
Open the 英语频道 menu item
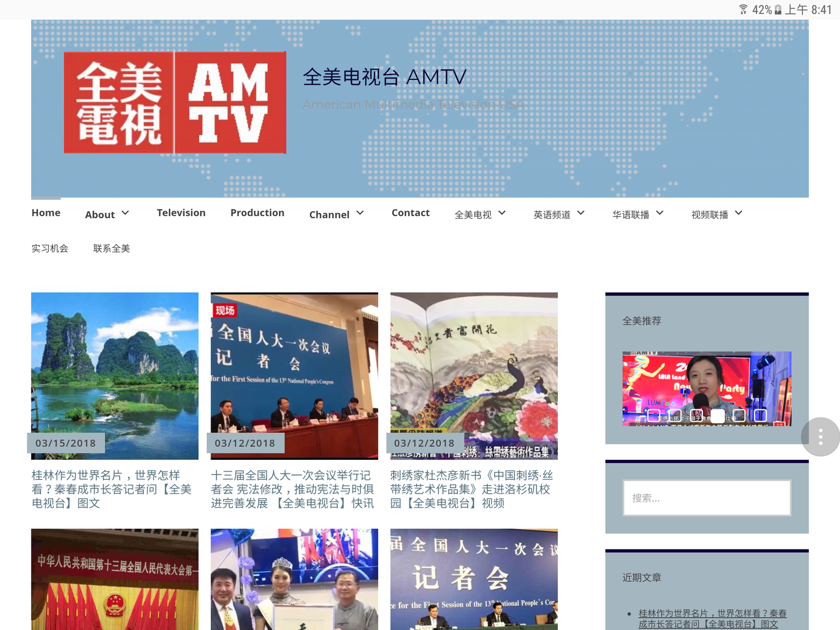(552, 214)
